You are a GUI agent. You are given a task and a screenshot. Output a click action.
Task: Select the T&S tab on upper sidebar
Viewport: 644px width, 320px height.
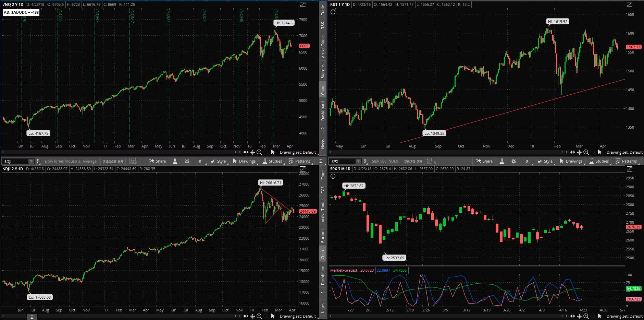click(x=323, y=25)
